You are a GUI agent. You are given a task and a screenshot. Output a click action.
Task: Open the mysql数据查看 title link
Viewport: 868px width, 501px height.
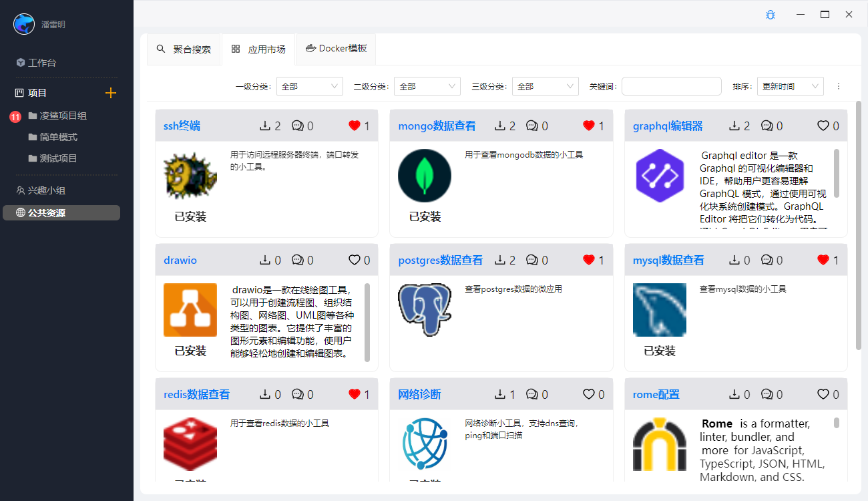[668, 260]
